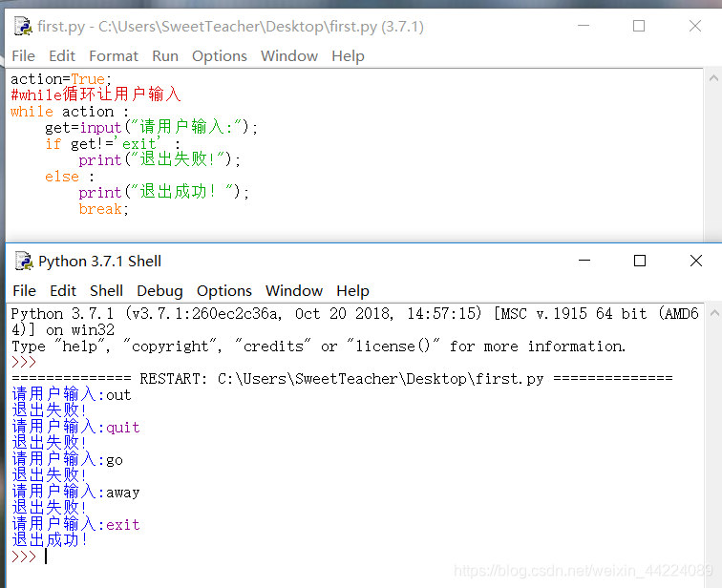This screenshot has height=588, width=722.
Task: Click the 'go' input text in Shell
Action: 115,461
